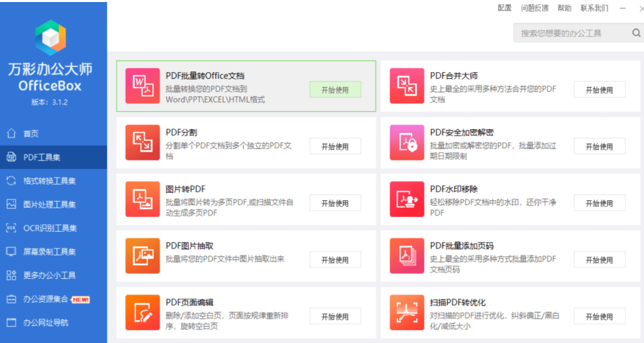The width and height of the screenshot is (644, 343).
Task: Focus the 搜索您想要的办公工具 search field
Action: pos(571,33)
